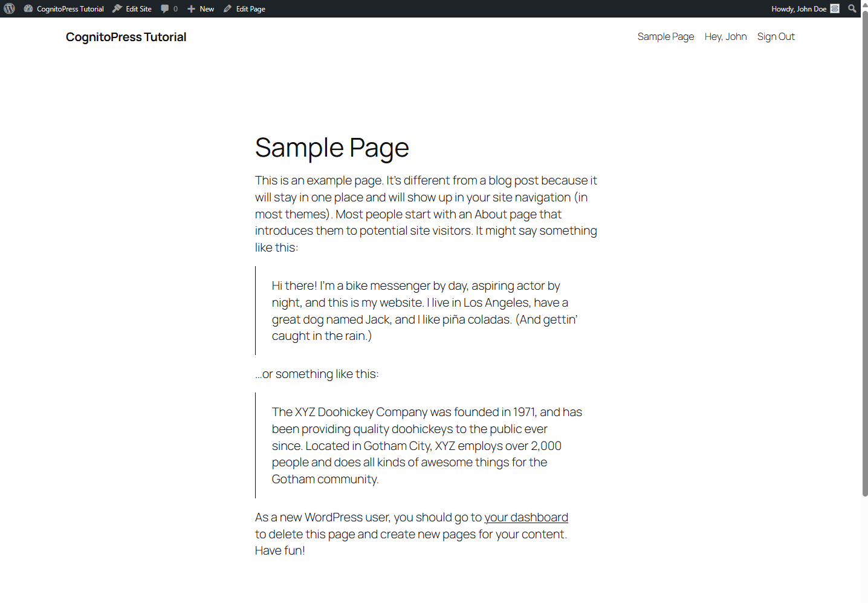Expand the Howdy, John Doe account menu

point(805,8)
